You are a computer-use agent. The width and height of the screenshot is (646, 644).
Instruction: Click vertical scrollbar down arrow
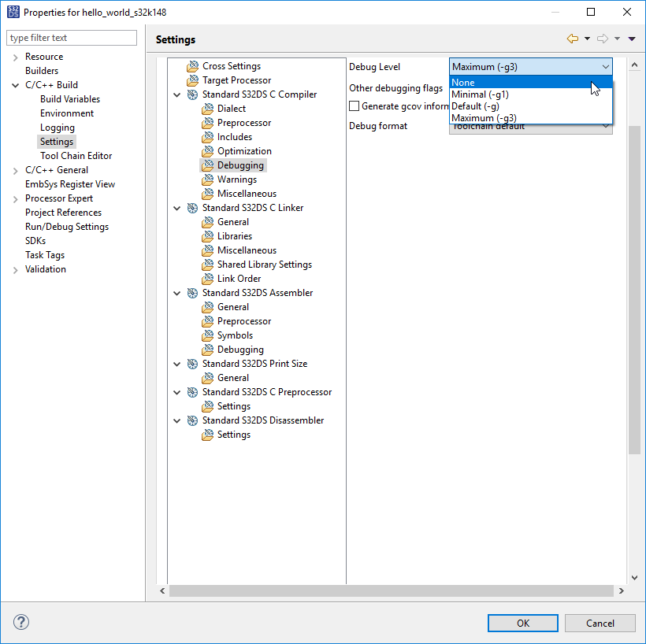[634, 577]
